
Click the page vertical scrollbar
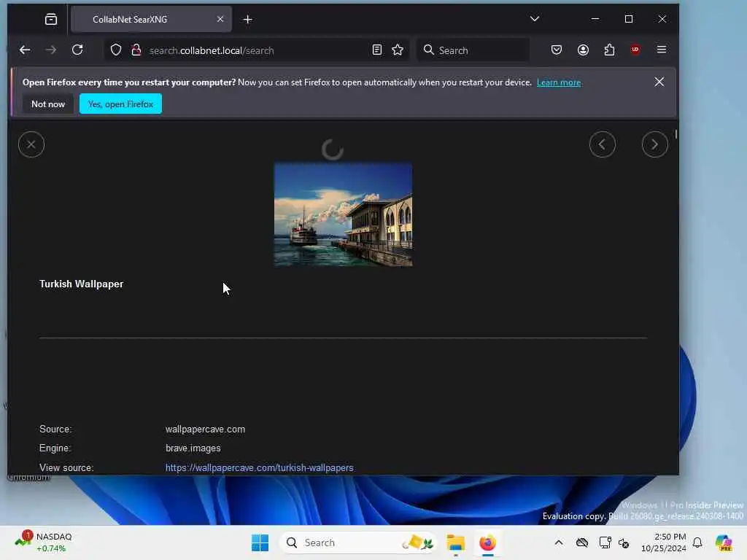[x=676, y=134]
